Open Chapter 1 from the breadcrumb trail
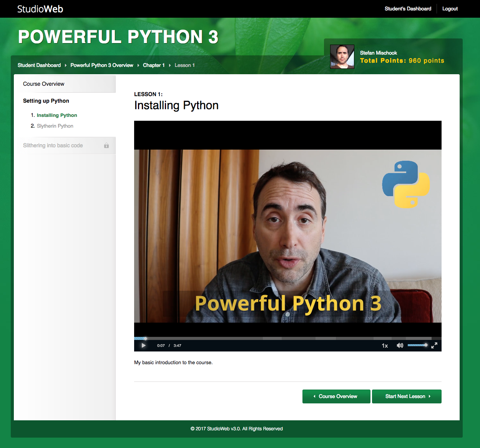The width and height of the screenshot is (480, 448). click(153, 65)
